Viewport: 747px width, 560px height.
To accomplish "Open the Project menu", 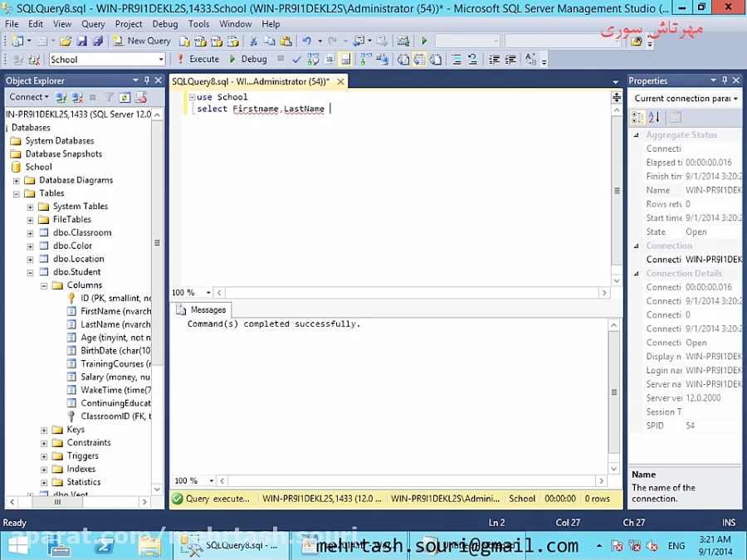I will (x=129, y=24).
